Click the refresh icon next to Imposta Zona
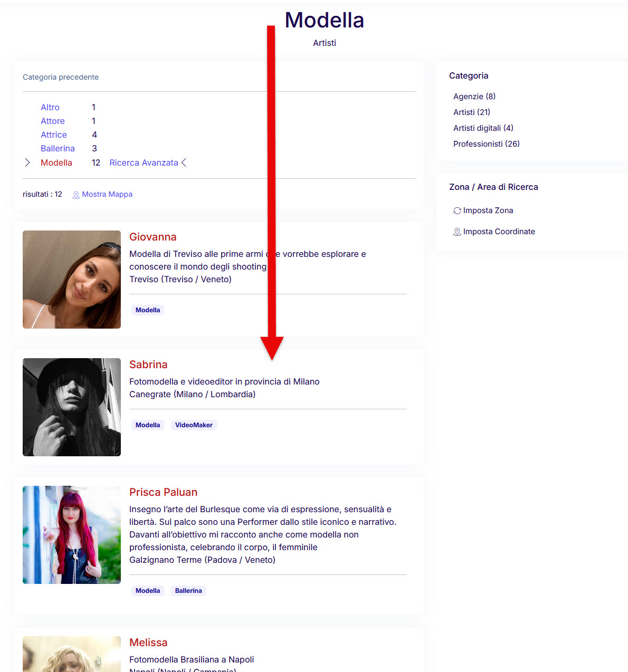 pyautogui.click(x=457, y=210)
